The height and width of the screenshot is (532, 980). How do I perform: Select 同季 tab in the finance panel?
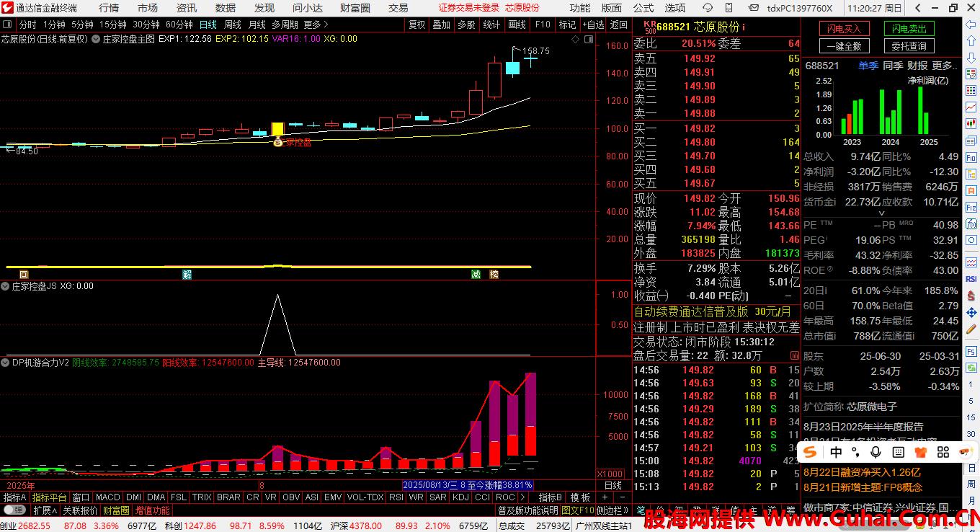click(893, 66)
